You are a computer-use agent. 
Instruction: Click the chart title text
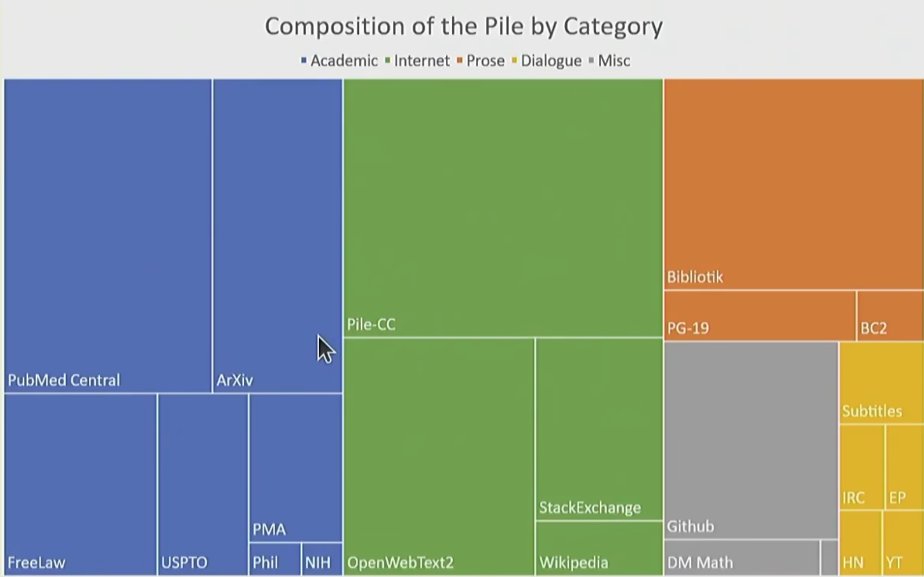(x=463, y=27)
